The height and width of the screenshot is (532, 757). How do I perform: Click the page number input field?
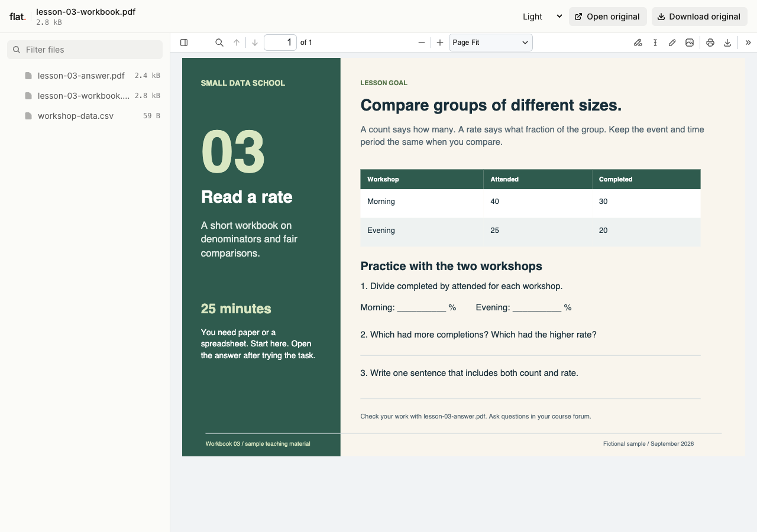(x=280, y=43)
